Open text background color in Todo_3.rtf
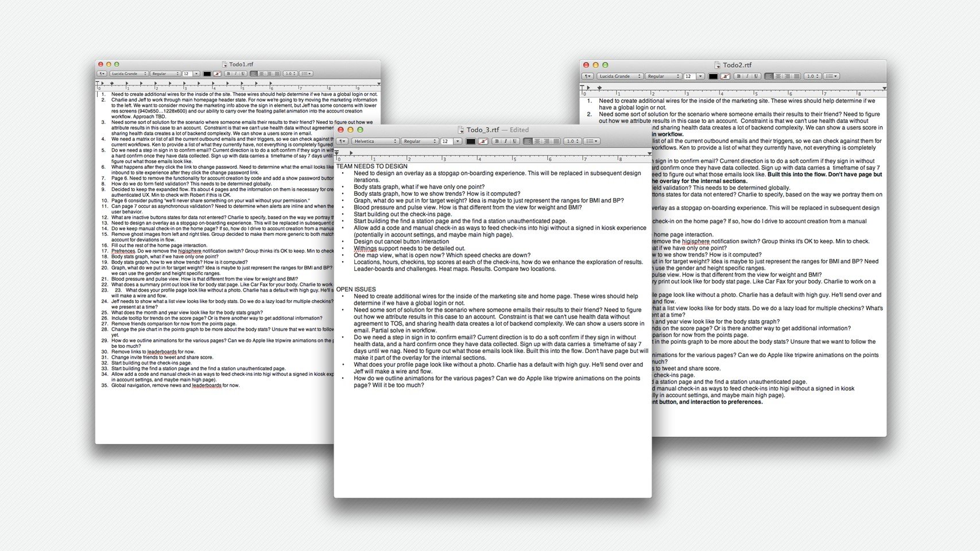 click(483, 141)
